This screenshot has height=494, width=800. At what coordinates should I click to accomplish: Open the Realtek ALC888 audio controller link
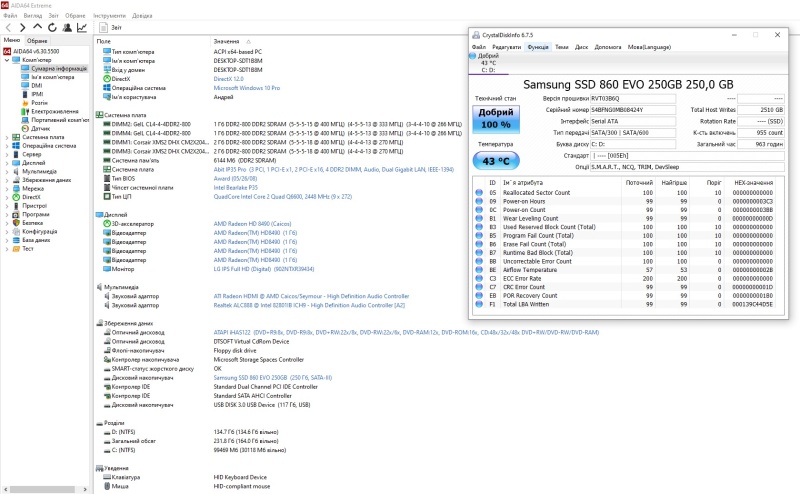309,305
